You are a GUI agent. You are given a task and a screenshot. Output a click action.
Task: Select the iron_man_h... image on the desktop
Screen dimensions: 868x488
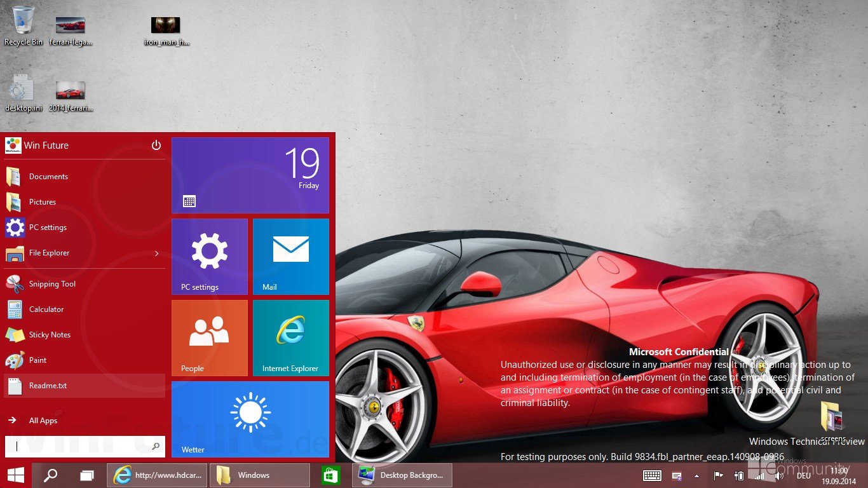coord(166,31)
